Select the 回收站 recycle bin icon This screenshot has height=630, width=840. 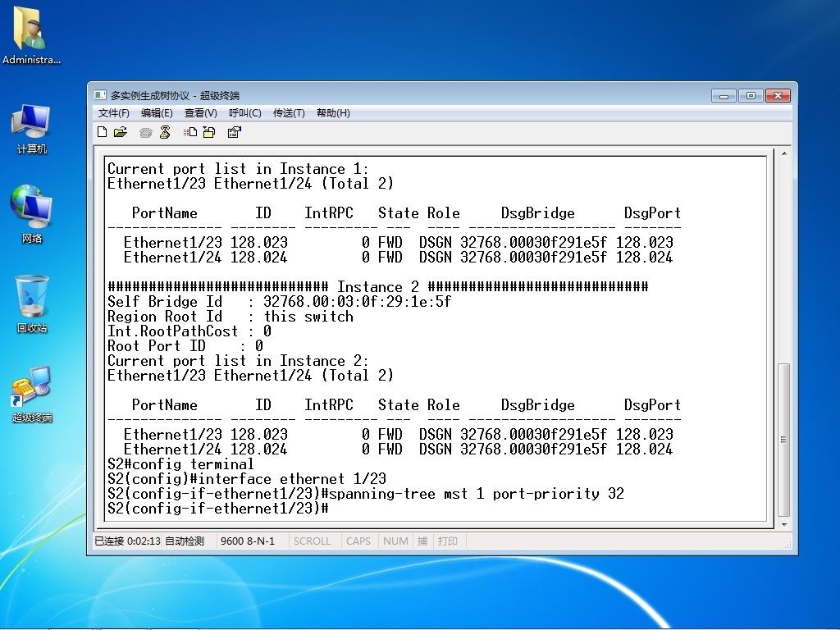point(31,304)
